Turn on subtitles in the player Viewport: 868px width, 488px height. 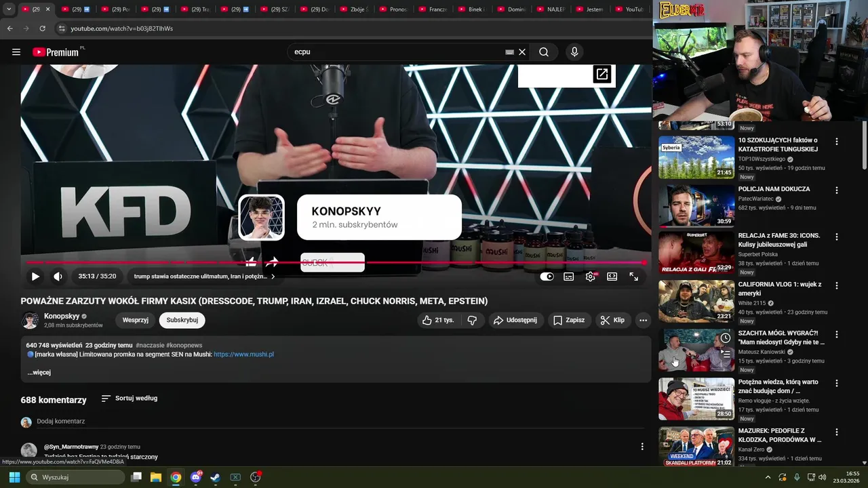[568, 277]
